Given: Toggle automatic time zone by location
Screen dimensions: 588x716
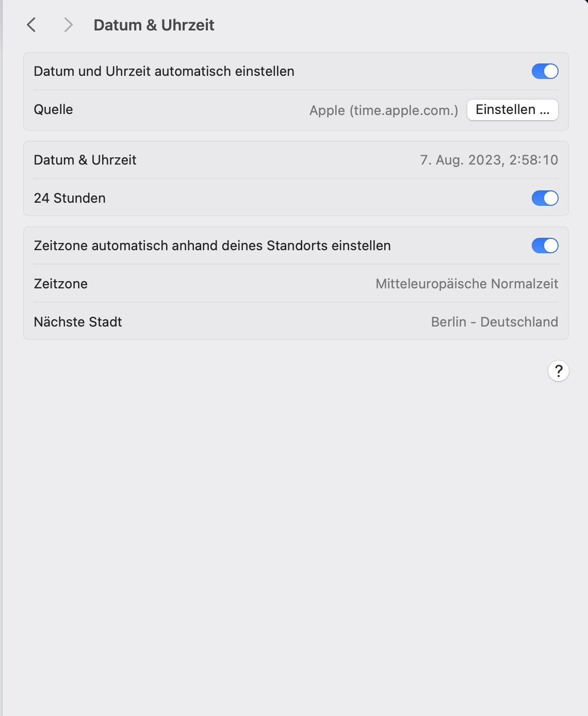Looking at the screenshot, I should pos(545,246).
